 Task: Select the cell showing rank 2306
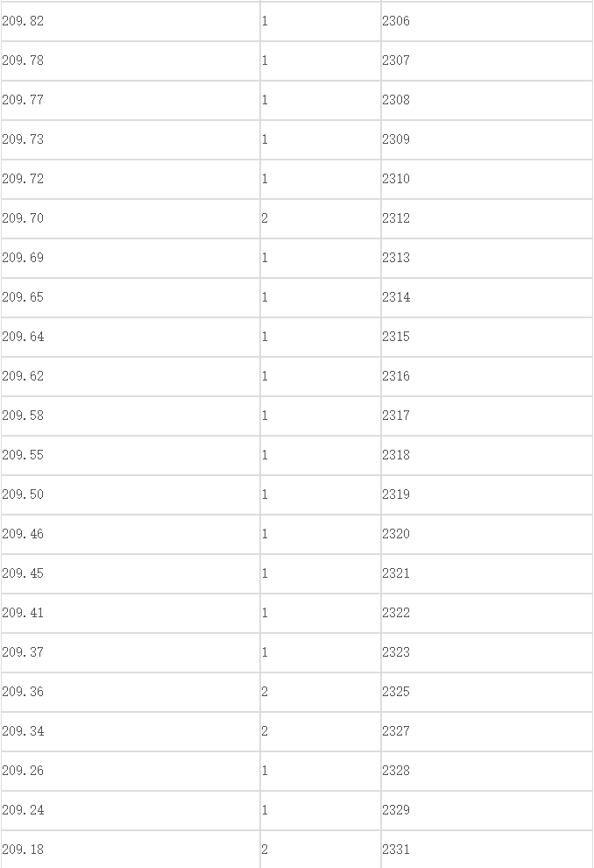point(487,21)
